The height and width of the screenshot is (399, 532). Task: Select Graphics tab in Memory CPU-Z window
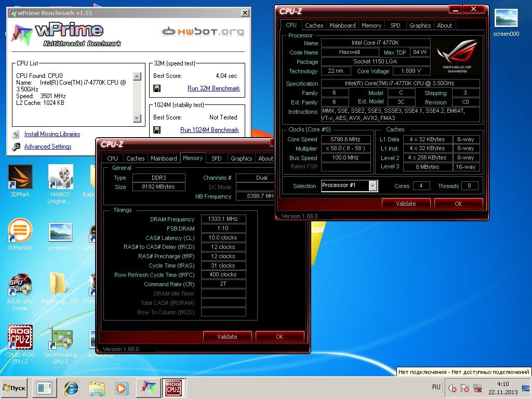click(x=241, y=158)
